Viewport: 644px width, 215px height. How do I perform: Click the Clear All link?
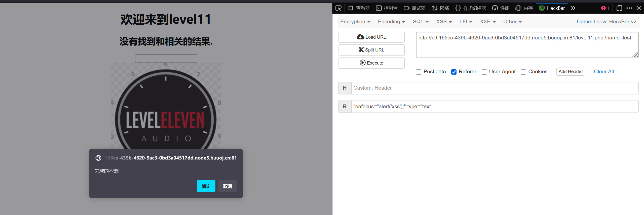603,72
